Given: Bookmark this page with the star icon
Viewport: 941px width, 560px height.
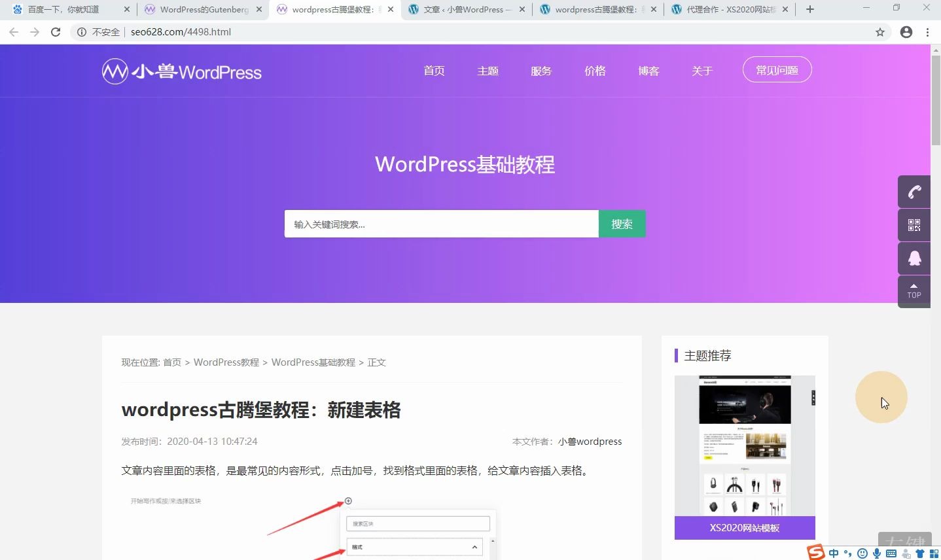Looking at the screenshot, I should pyautogui.click(x=880, y=32).
